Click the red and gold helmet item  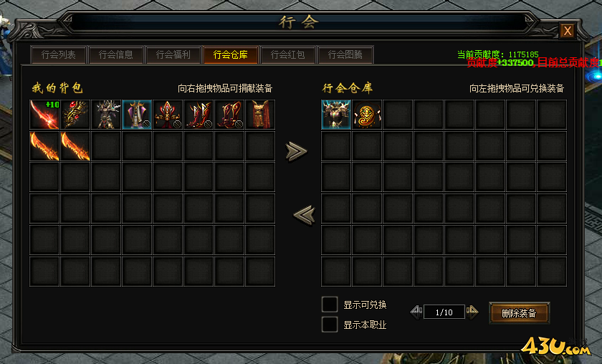click(168, 115)
